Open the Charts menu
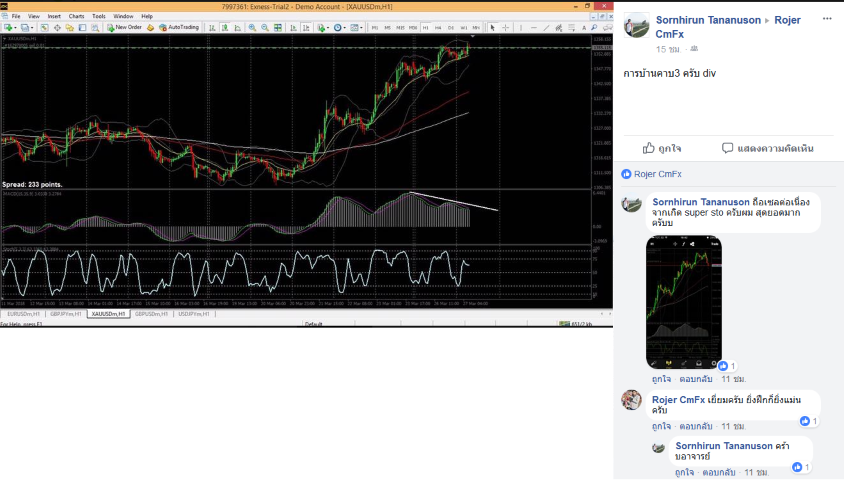Viewport: 844px width, 480px height. point(76,16)
